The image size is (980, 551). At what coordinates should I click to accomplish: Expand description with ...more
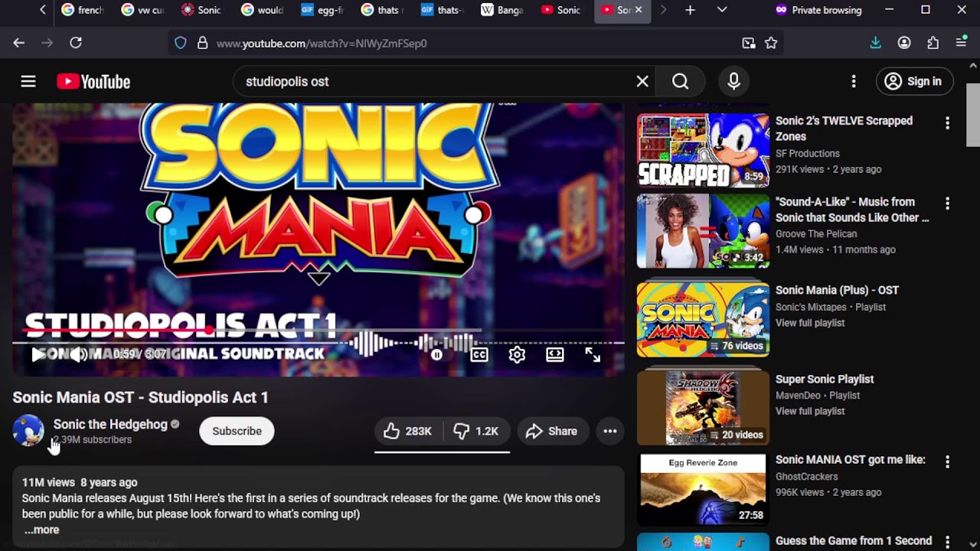[41, 530]
